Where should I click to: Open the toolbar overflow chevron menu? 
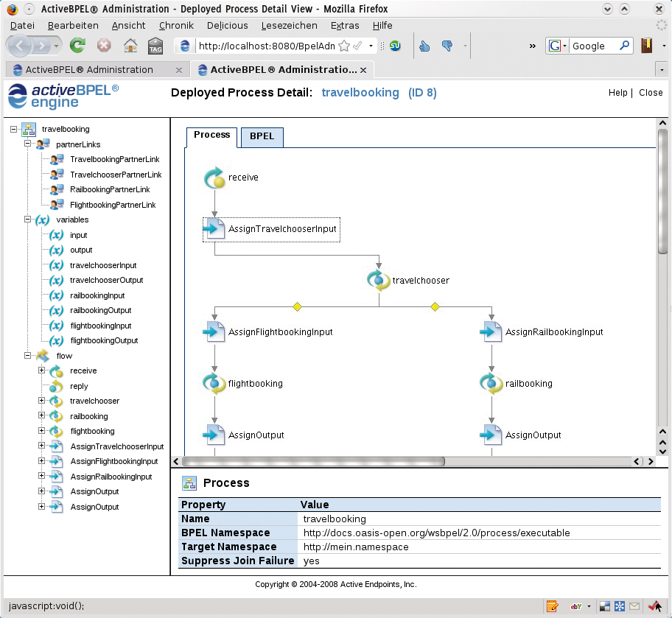532,46
